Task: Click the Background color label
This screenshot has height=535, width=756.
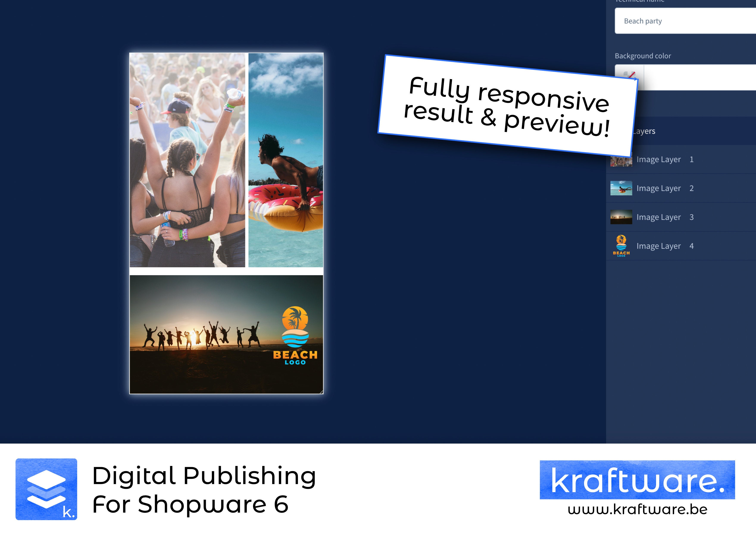Action: 643,56
